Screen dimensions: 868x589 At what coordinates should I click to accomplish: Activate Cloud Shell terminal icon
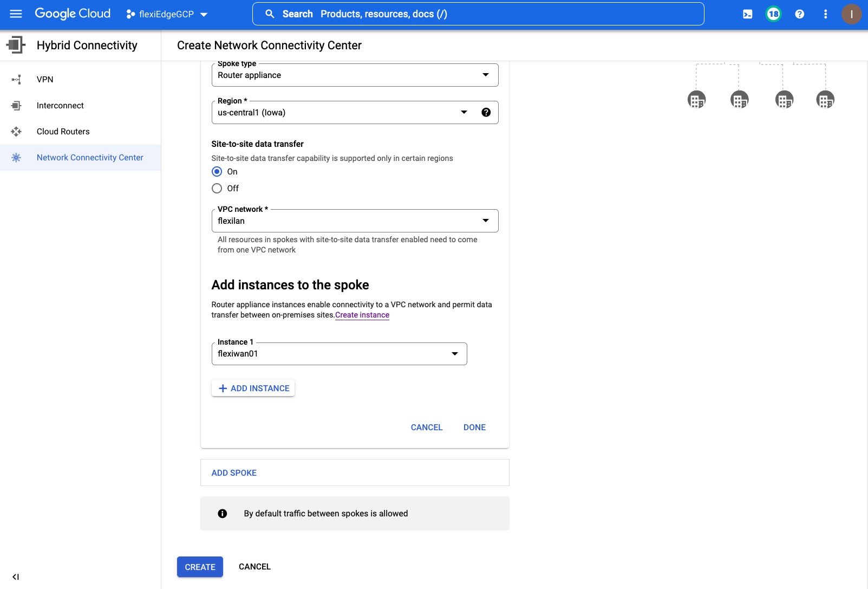[747, 14]
